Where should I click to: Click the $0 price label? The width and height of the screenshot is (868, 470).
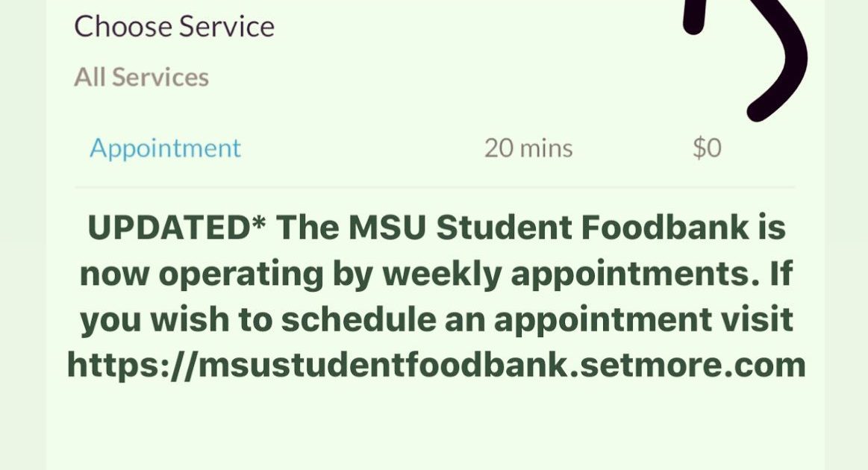click(x=707, y=148)
